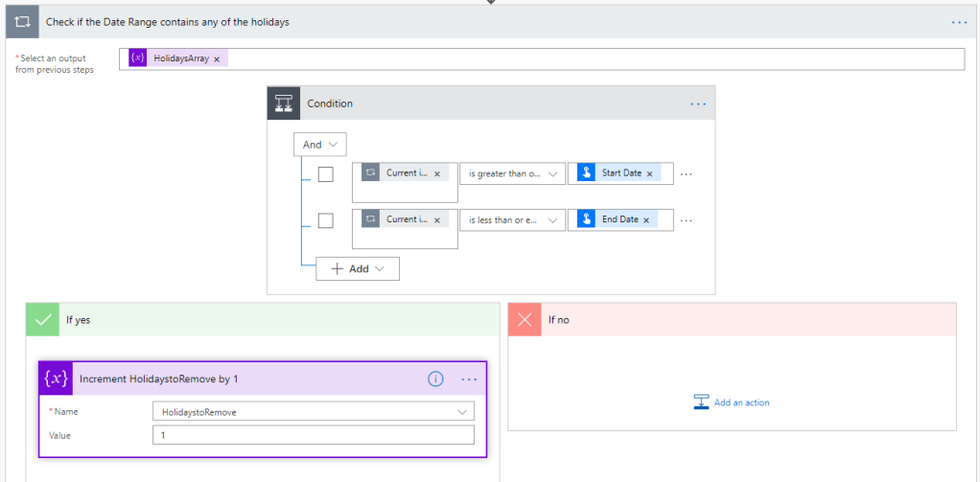Remove the HolidaysArray token
The height and width of the screenshot is (482, 980).
click(x=217, y=59)
